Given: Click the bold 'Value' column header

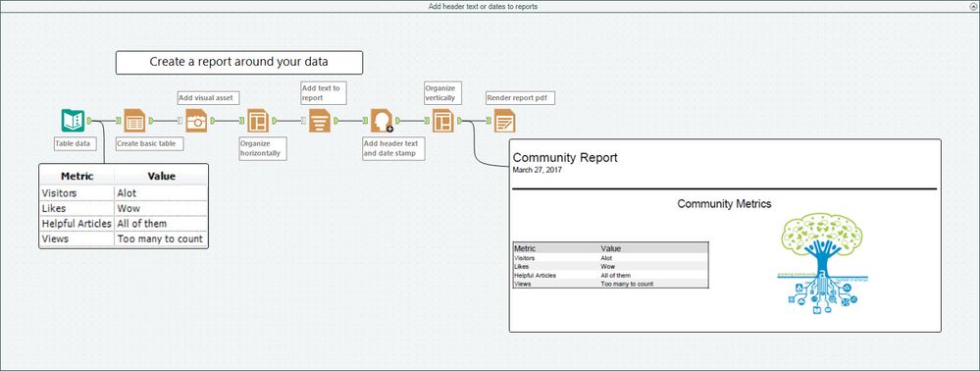Looking at the screenshot, I should tap(161, 177).
